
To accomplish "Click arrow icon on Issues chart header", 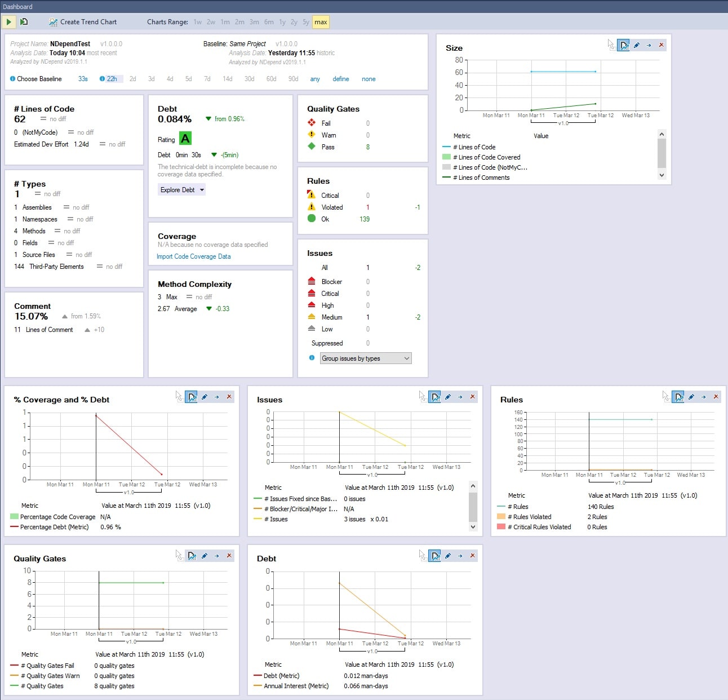I will [x=460, y=397].
